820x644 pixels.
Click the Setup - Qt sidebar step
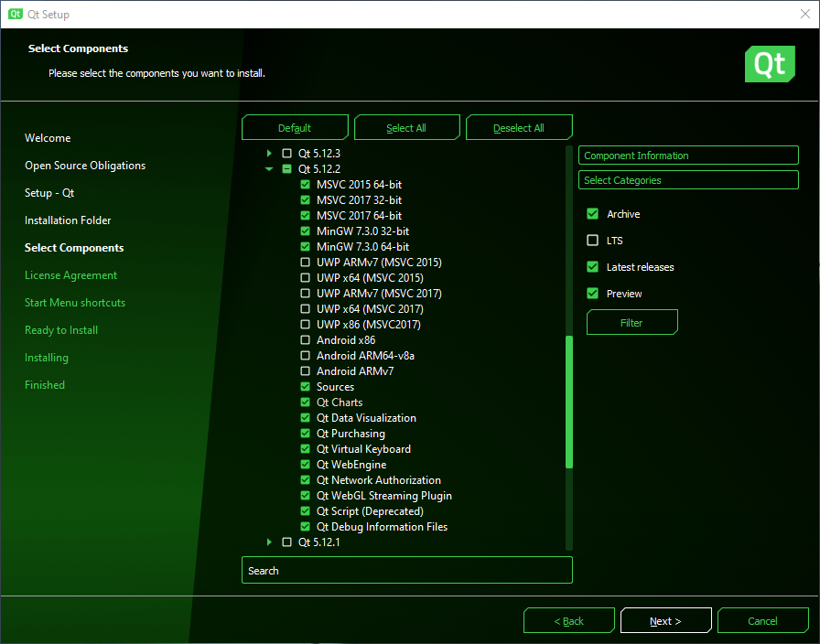point(49,193)
